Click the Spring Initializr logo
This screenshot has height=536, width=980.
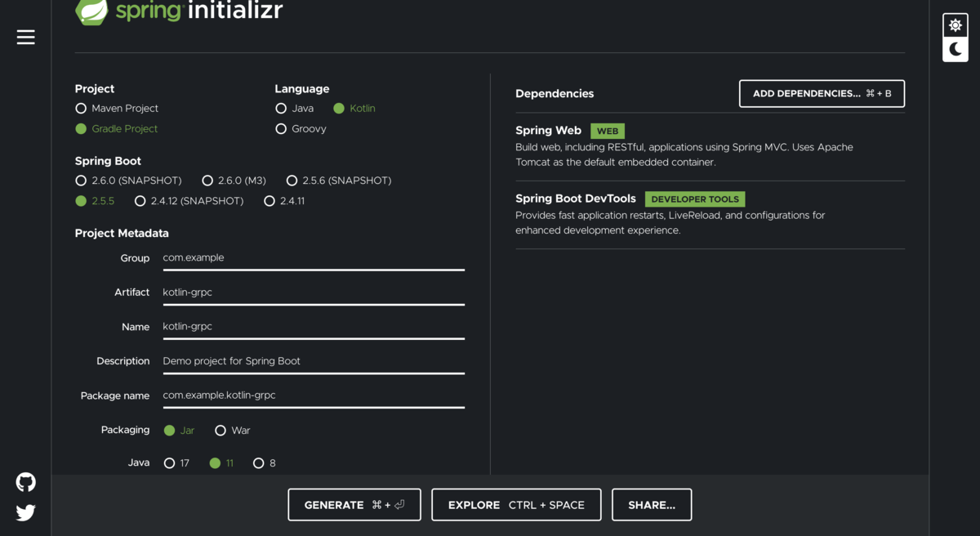[x=179, y=11]
